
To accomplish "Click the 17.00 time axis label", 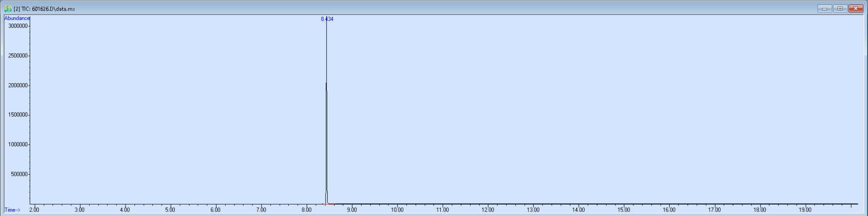I will [x=714, y=210].
